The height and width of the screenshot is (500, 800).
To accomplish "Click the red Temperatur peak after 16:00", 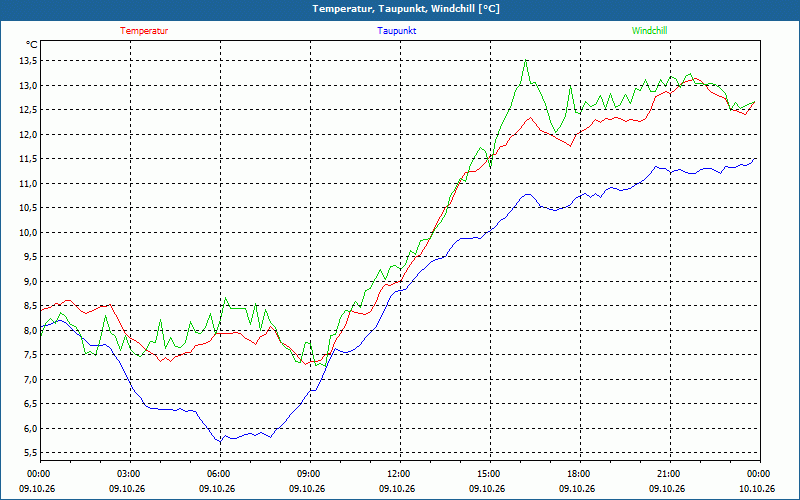I will [x=531, y=117].
